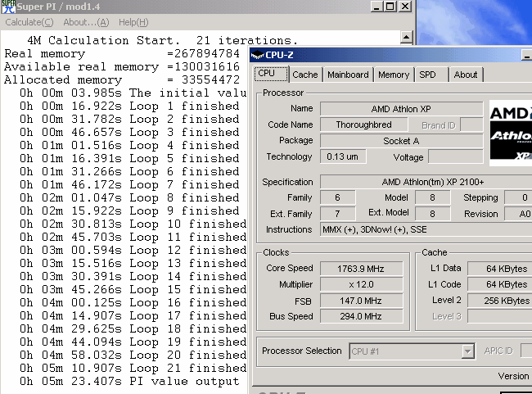Viewport: 532px width, 394px height.
Task: Click the Bus Speed value 294.0 MHz
Action: [x=361, y=316]
